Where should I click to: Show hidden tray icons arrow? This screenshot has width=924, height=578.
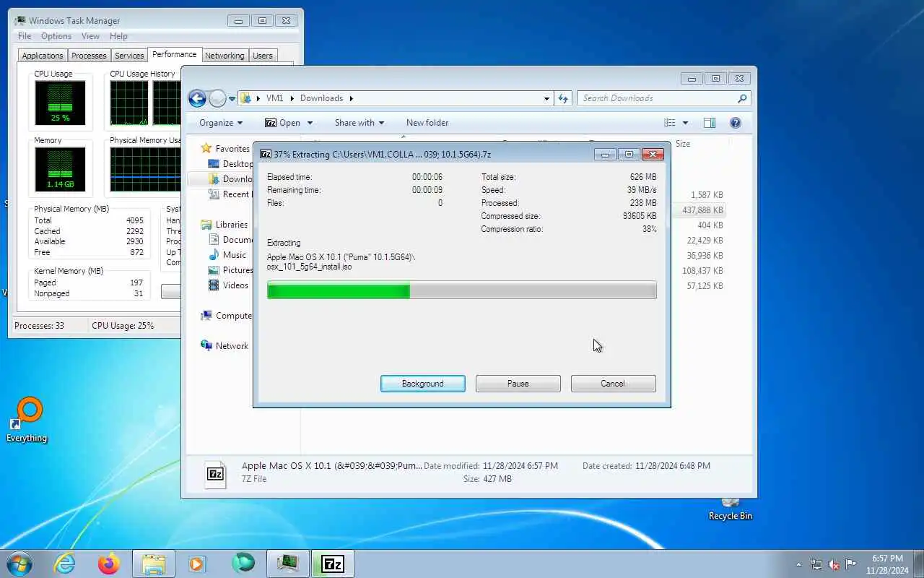(x=798, y=565)
